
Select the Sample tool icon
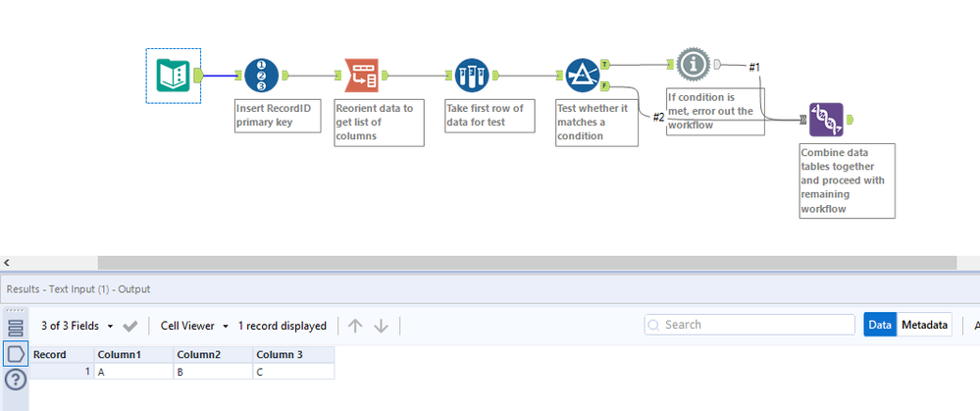click(472, 76)
